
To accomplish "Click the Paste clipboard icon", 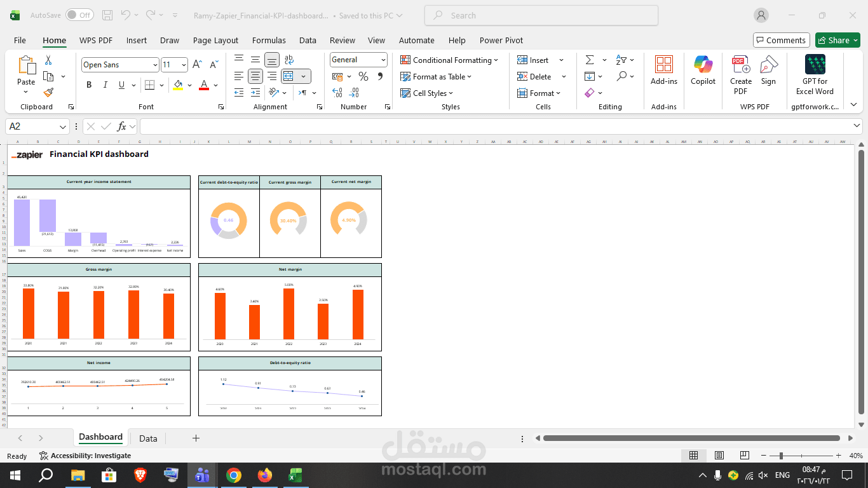I will (26, 66).
